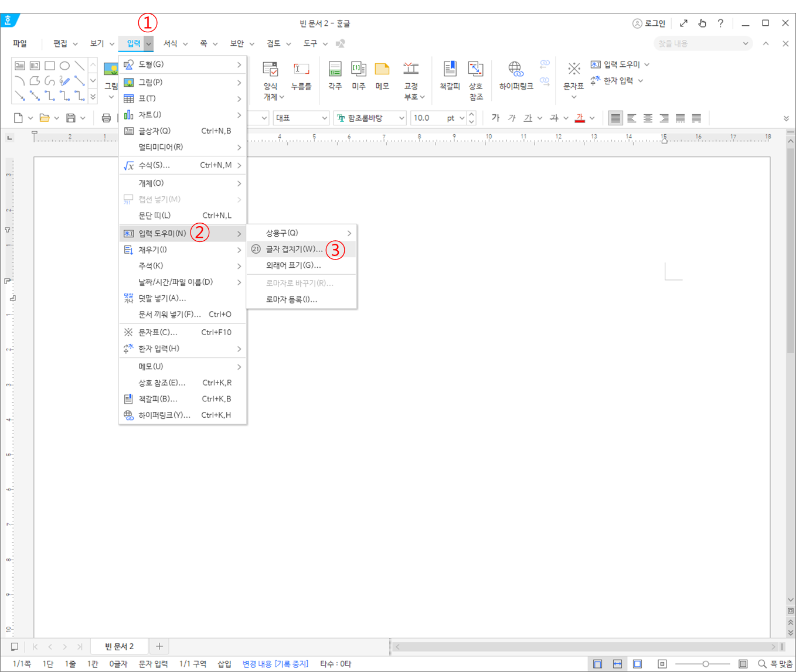
Task: Select 하이퍼링크(Y)... menu entry
Action: coord(182,415)
